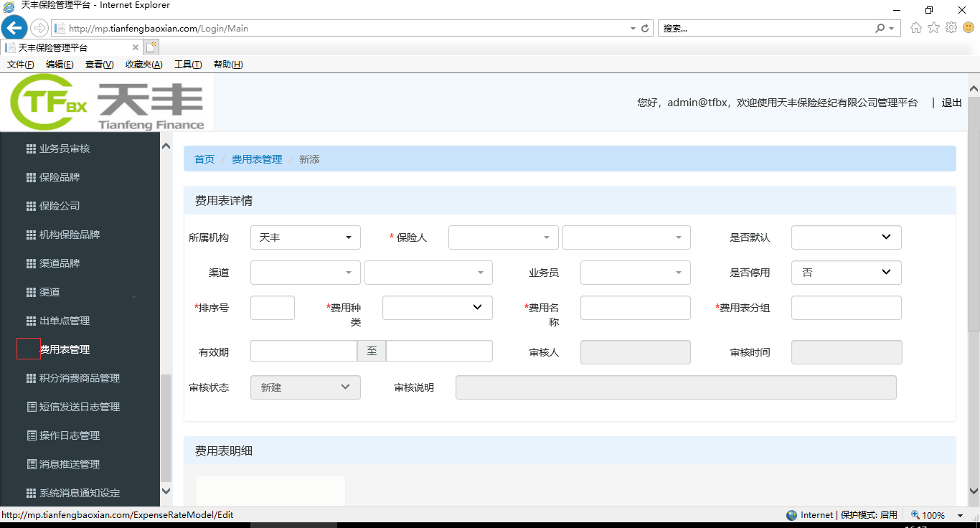Open the 收藏夹(A) menu
980x528 pixels.
(143, 65)
